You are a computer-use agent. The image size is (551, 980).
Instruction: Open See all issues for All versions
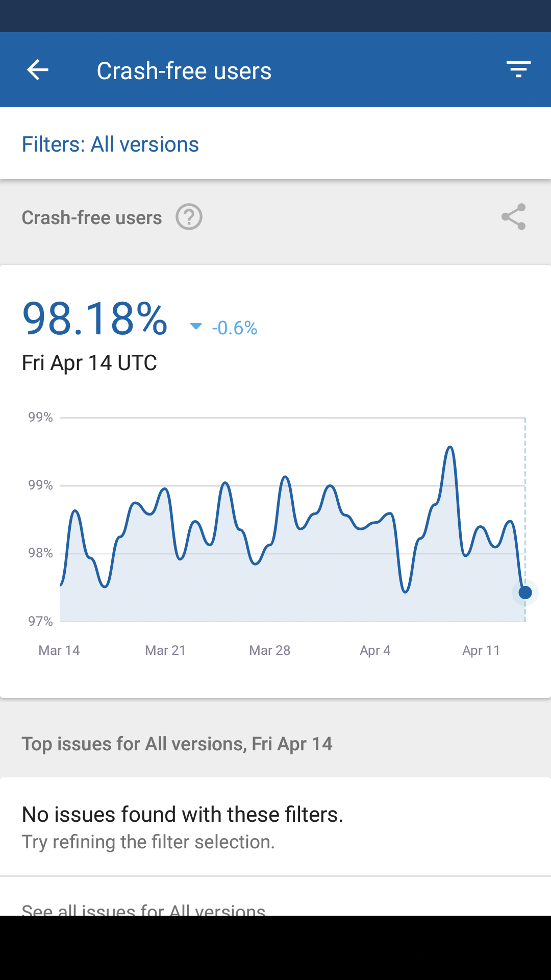(x=143, y=909)
